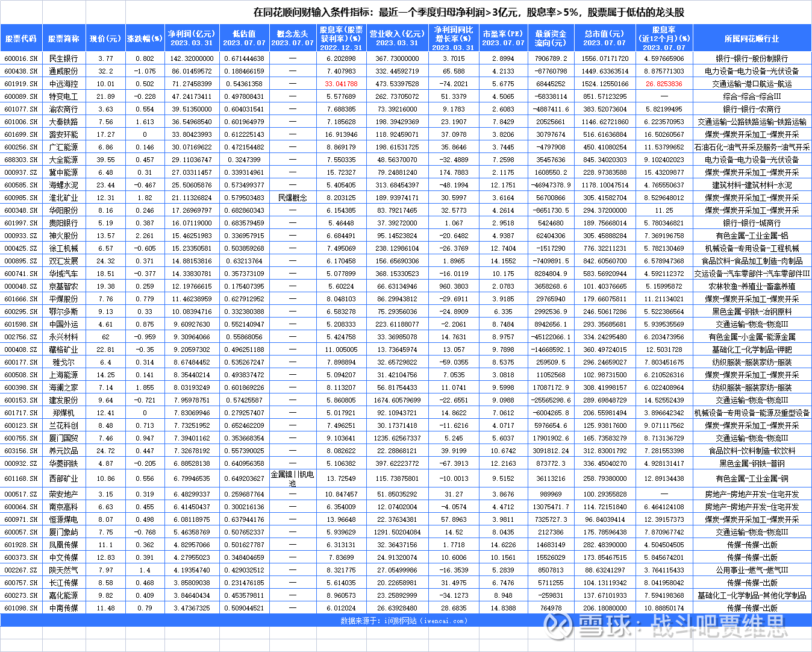This screenshot has width=812, height=652.
Task: Click the 股票代码 column header
Action: point(21,37)
